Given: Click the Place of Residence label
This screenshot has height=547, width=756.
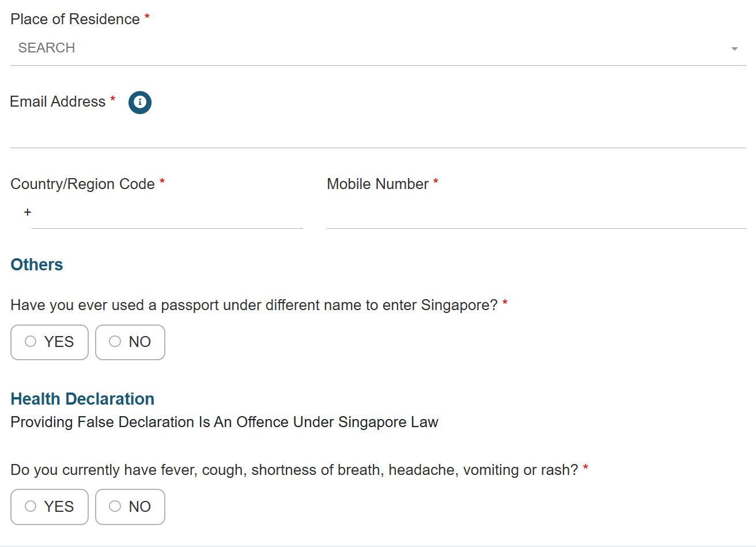Looking at the screenshot, I should [x=75, y=20].
